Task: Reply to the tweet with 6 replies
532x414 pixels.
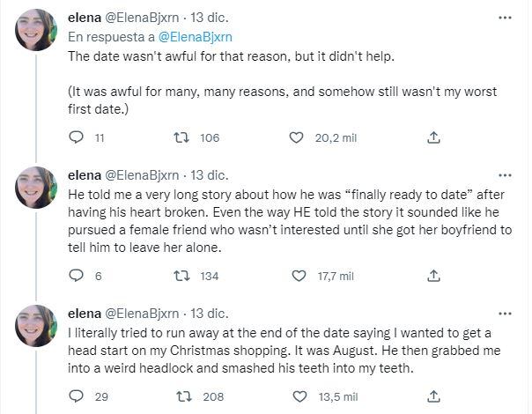Action: coord(76,276)
